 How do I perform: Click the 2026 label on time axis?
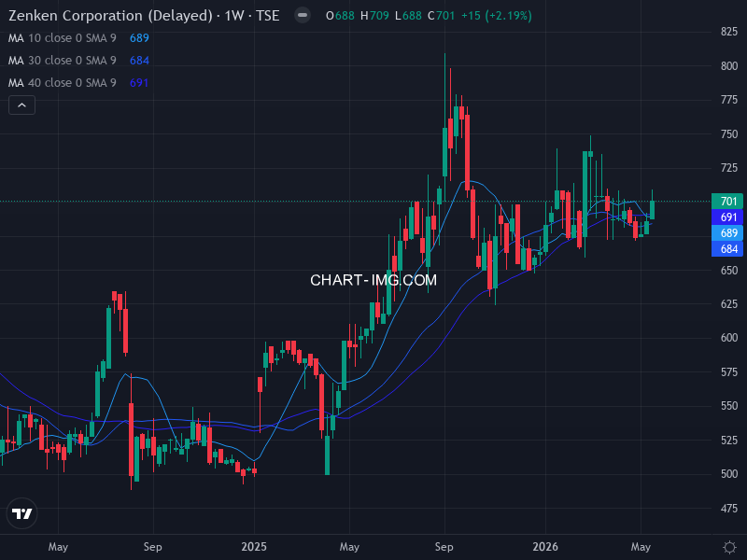[x=545, y=547]
